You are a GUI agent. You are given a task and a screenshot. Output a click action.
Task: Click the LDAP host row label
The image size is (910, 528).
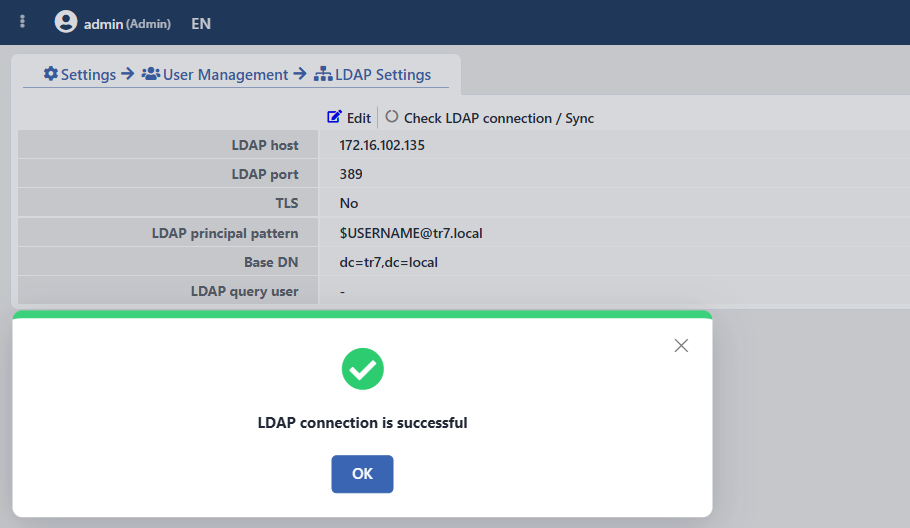265,145
